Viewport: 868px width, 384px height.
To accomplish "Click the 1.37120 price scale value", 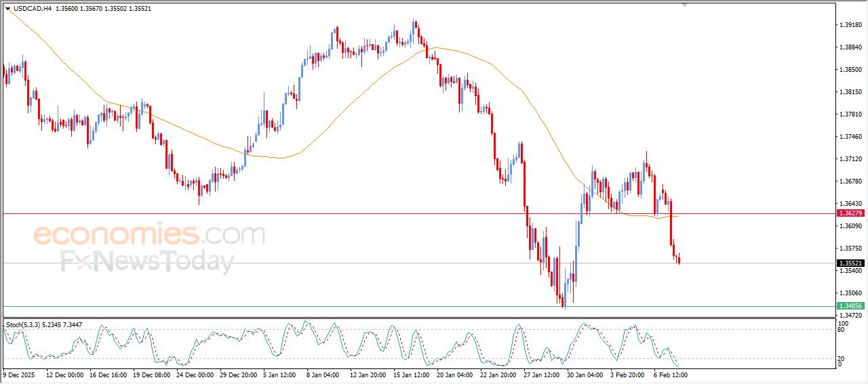I will point(850,159).
